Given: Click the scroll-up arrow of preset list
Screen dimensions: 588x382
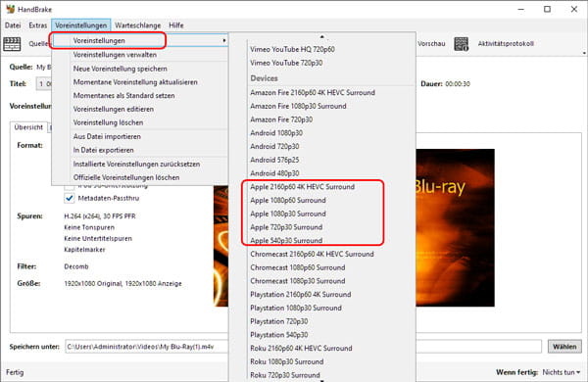Looking at the screenshot, I should pyautogui.click(x=322, y=37).
